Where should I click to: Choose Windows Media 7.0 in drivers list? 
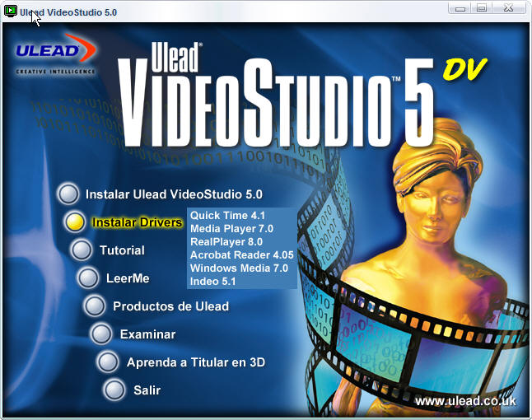click(239, 268)
